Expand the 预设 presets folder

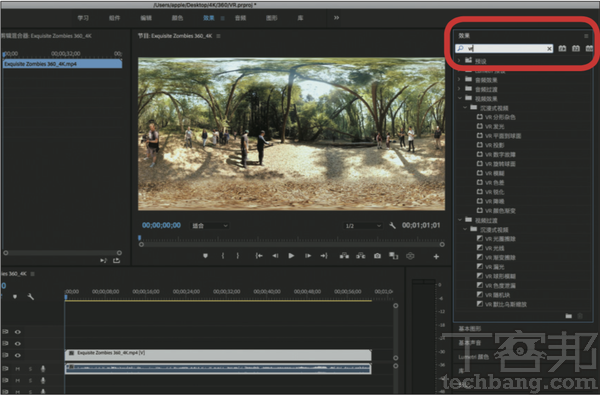[459, 60]
